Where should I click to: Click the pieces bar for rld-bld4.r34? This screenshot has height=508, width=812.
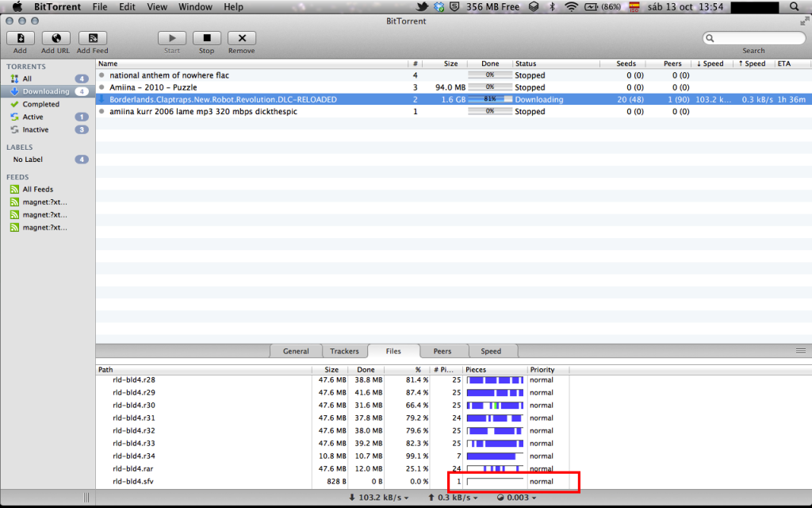pyautogui.click(x=495, y=456)
